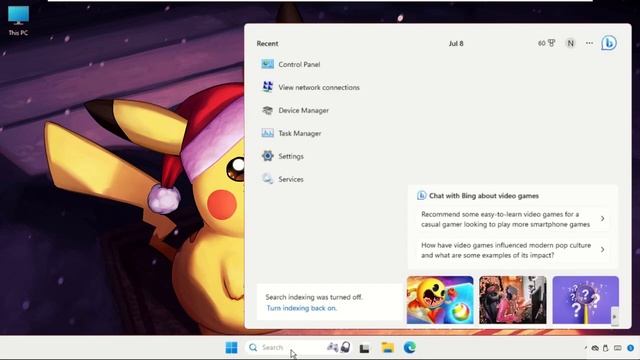Open the This PC desktop icon
This screenshot has height=360, width=640.
(18, 20)
